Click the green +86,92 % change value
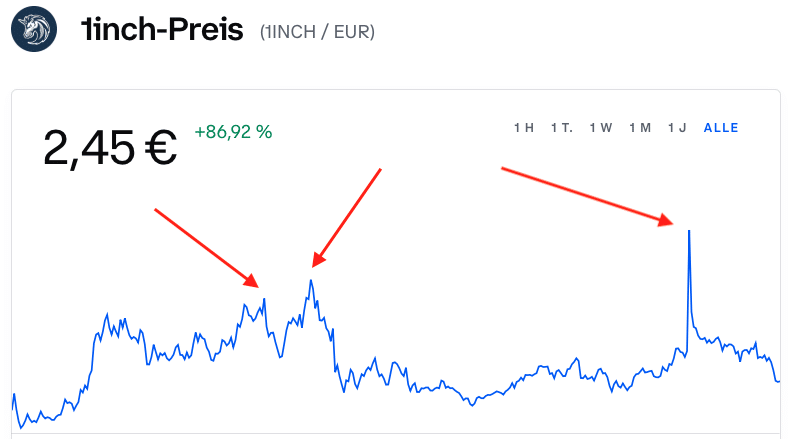 point(233,131)
